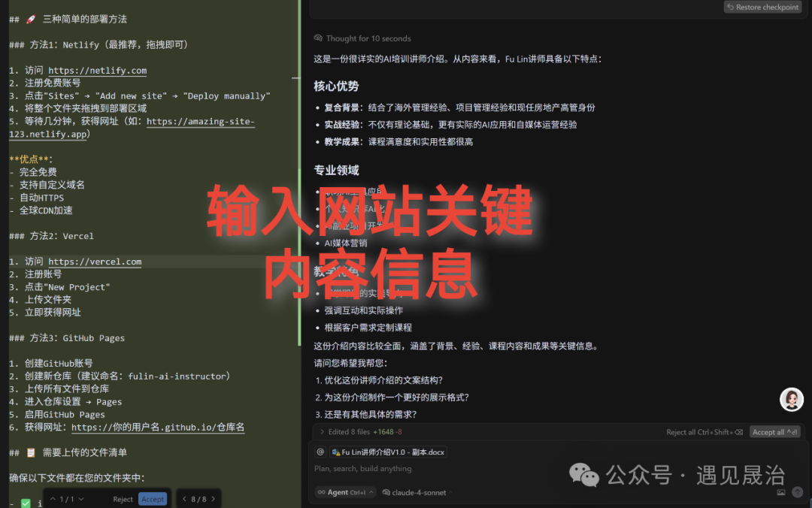Click the Accept button in editor diff bar

coord(153,499)
